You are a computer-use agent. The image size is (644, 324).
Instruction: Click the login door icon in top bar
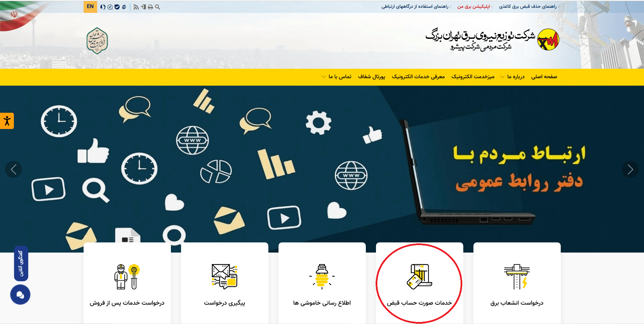[143, 7]
